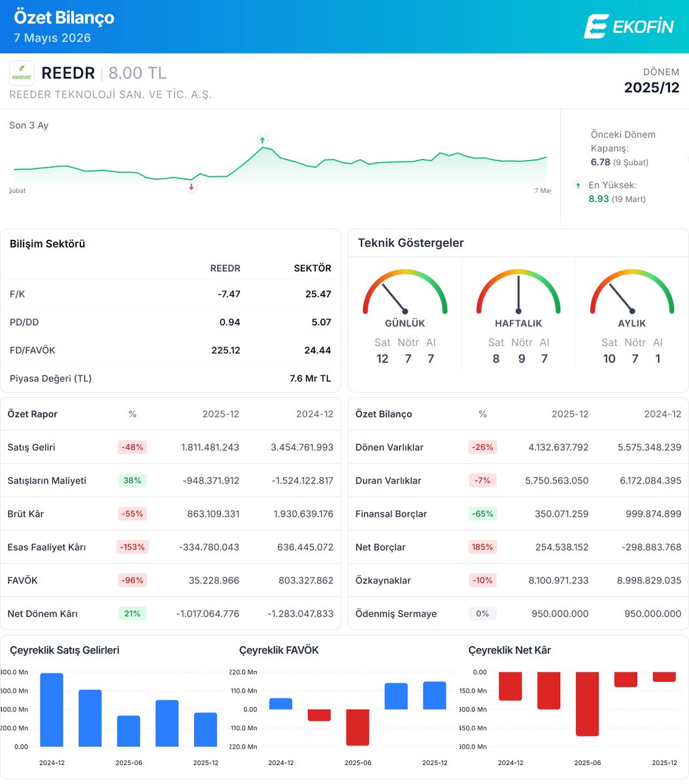The image size is (689, 784).
Task: Click the -26% badge for Dönen Varlıklar
Action: pyautogui.click(x=482, y=448)
